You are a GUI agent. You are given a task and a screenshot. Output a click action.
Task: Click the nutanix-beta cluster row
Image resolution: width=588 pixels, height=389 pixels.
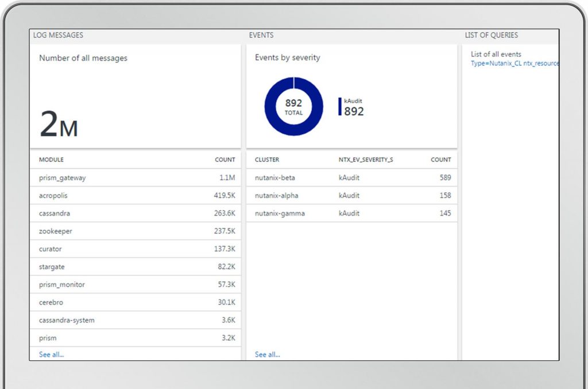(x=352, y=178)
